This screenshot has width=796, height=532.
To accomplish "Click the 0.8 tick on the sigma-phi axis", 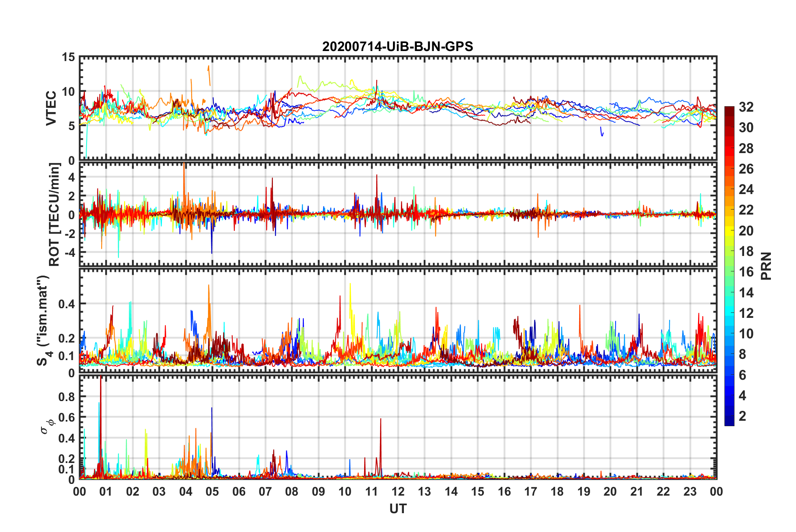I will (x=67, y=396).
